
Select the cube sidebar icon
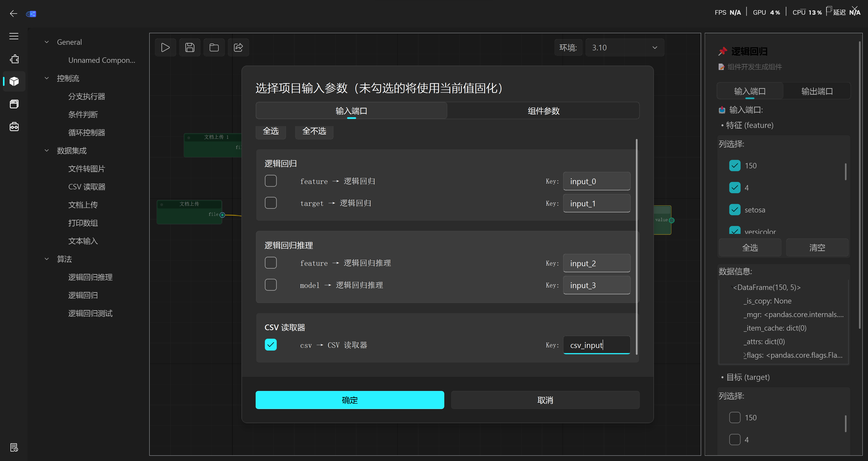pyautogui.click(x=14, y=81)
